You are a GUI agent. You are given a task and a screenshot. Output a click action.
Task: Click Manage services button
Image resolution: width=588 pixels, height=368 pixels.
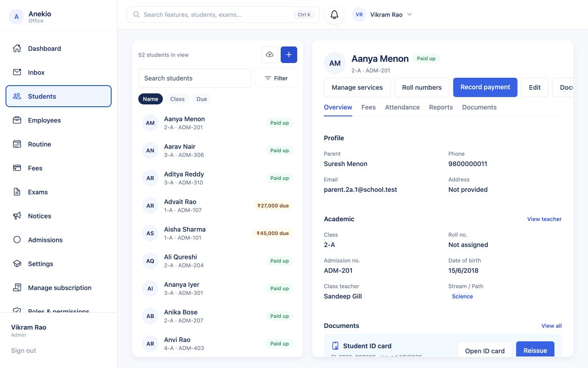(x=357, y=87)
